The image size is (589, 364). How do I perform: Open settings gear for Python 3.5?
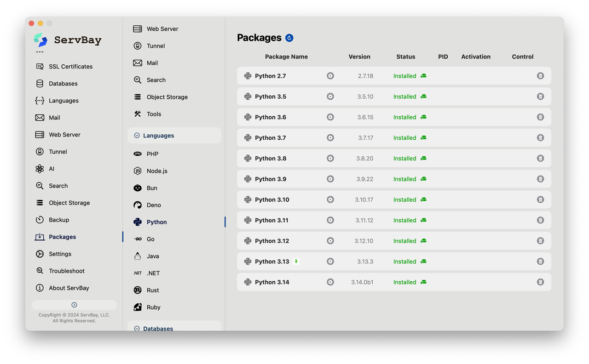[330, 97]
